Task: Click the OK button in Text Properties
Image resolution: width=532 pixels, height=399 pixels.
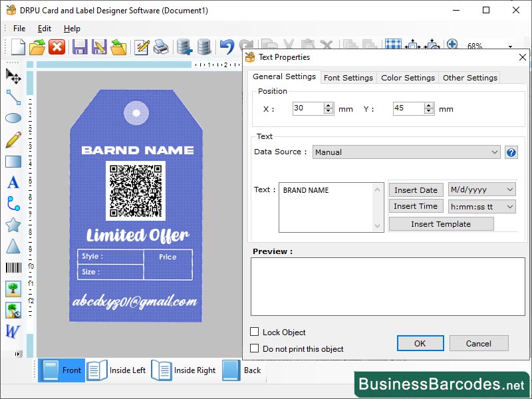Action: (x=420, y=343)
